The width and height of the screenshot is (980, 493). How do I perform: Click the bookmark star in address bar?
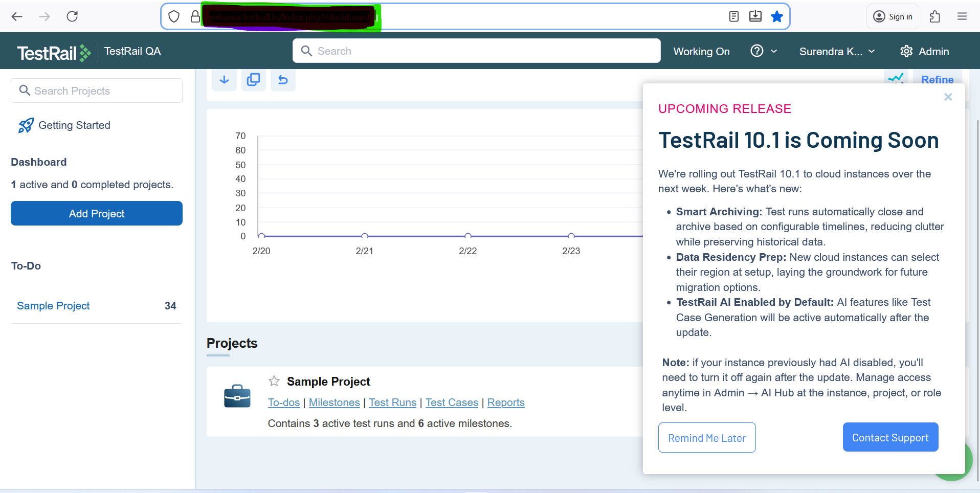pyautogui.click(x=776, y=17)
